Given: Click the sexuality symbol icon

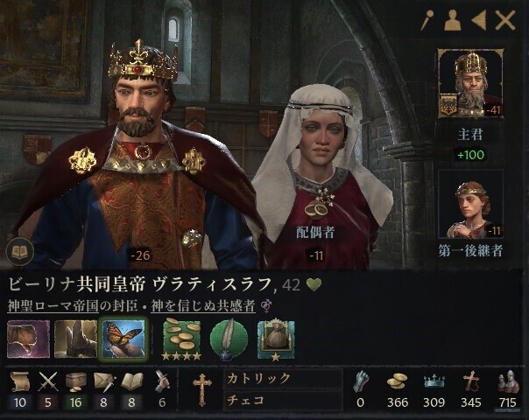Looking at the screenshot, I should [x=266, y=306].
